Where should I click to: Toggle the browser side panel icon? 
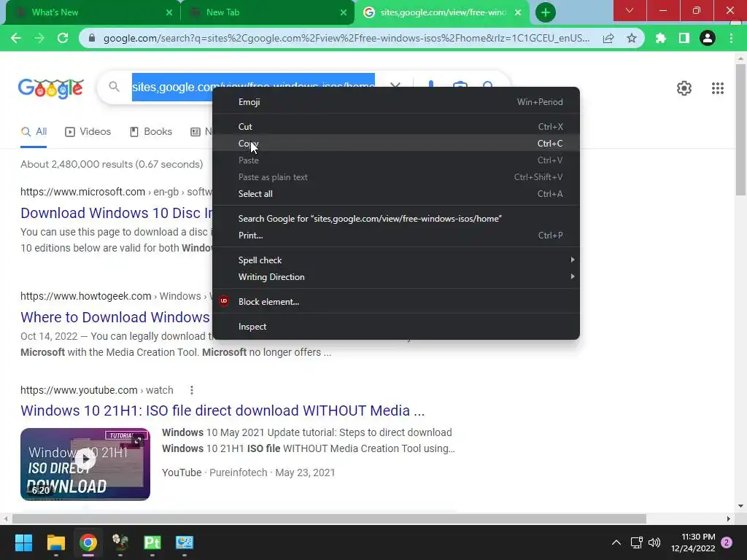[684, 38]
